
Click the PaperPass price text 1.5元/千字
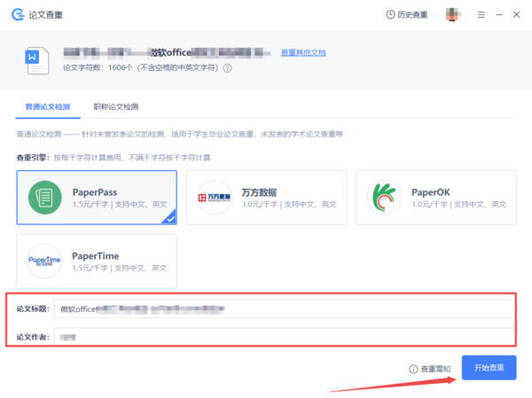point(90,204)
